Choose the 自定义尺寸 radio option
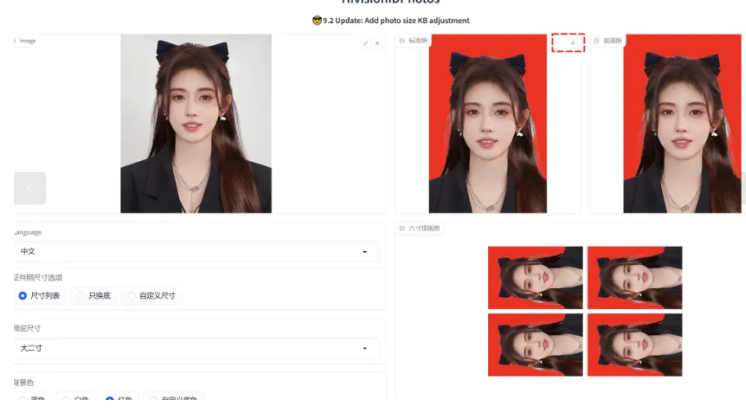The image size is (746, 417). pos(131,296)
